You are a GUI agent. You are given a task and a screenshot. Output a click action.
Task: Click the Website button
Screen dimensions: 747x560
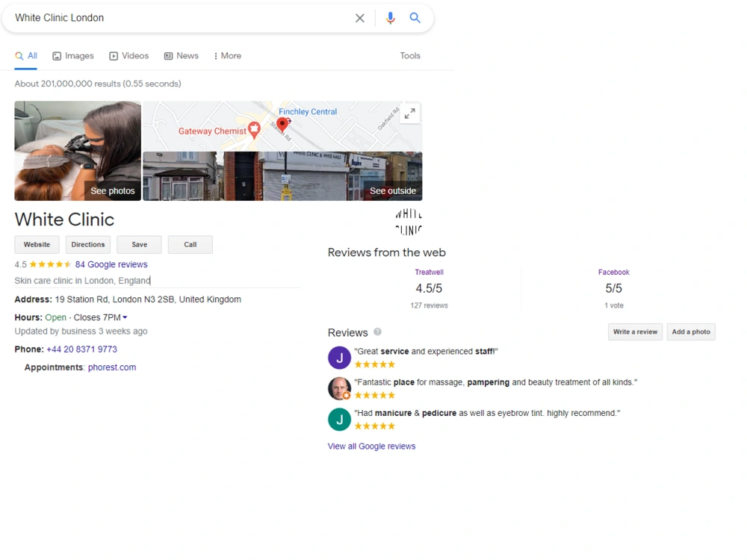[x=37, y=244]
